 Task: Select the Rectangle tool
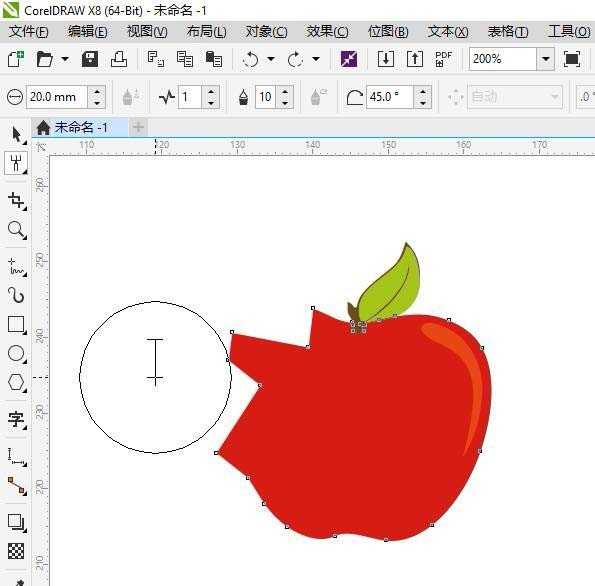[17, 325]
